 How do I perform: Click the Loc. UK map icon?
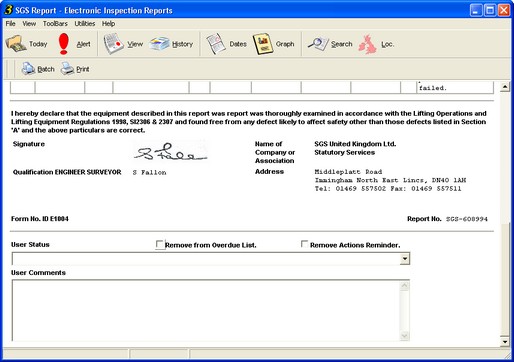[368, 44]
